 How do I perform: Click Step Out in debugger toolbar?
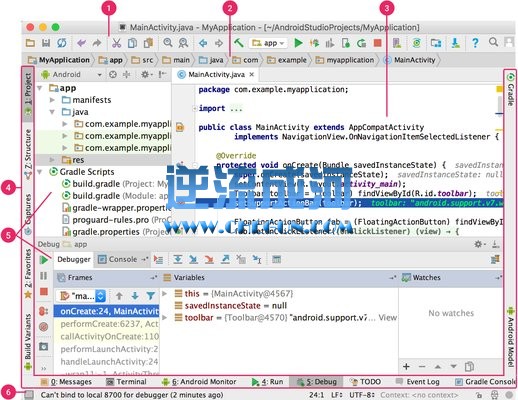pyautogui.click(x=225, y=259)
